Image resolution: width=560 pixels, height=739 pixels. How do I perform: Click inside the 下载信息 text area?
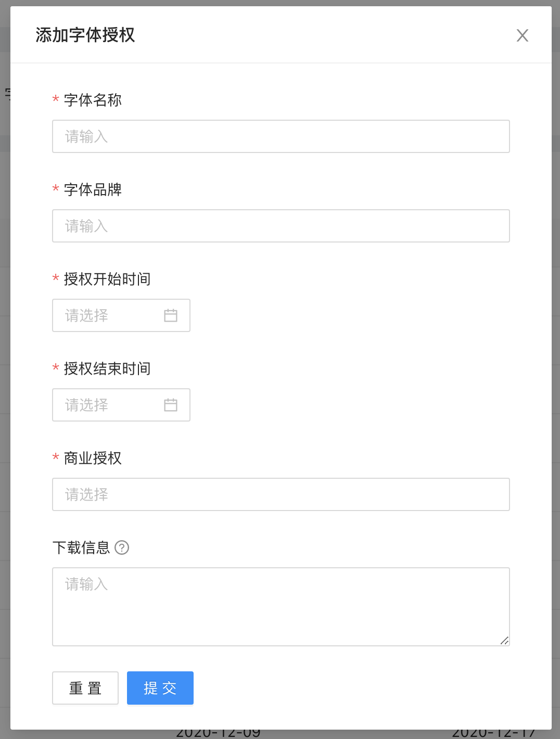(281, 607)
